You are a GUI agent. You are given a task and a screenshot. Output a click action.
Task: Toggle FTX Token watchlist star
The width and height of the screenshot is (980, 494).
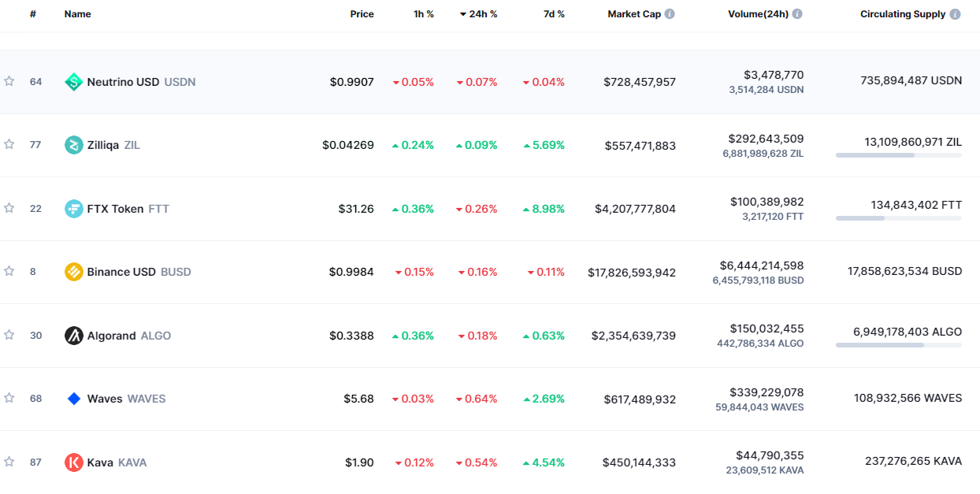tap(9, 208)
